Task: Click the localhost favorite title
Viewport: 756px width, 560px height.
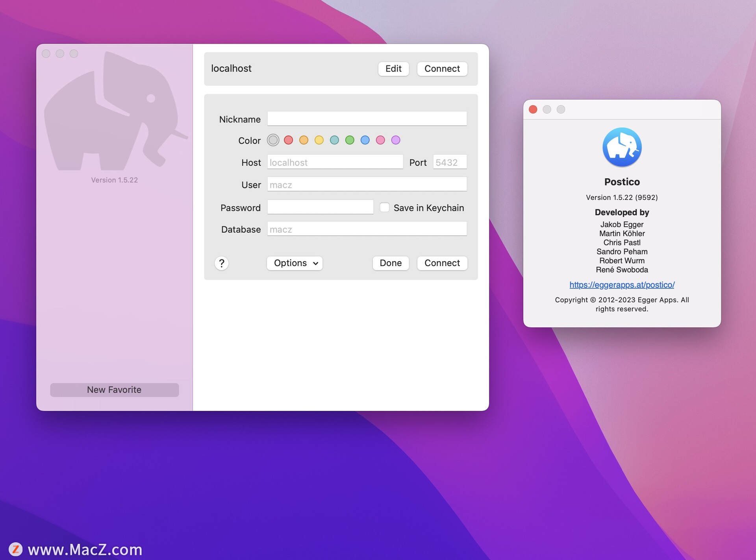Action: click(231, 68)
